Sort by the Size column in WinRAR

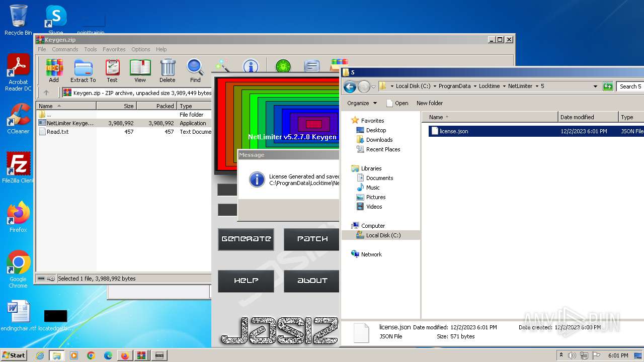[x=117, y=106]
